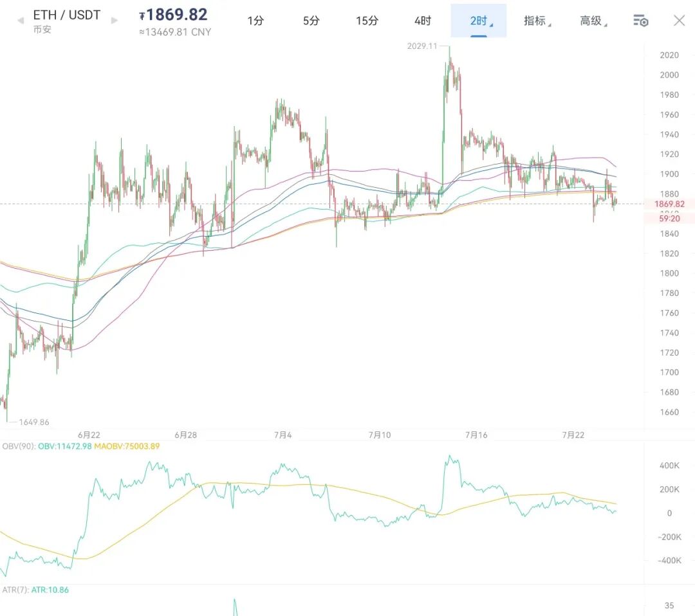This screenshot has width=695, height=616.
Task: Open chart settings list icon
Action: [x=640, y=21]
